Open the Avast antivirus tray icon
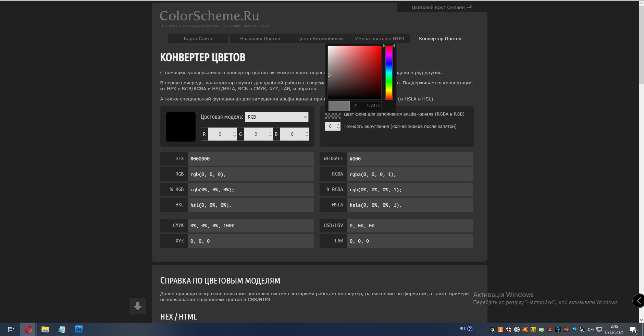The height and width of the screenshot is (336, 644). (525, 330)
